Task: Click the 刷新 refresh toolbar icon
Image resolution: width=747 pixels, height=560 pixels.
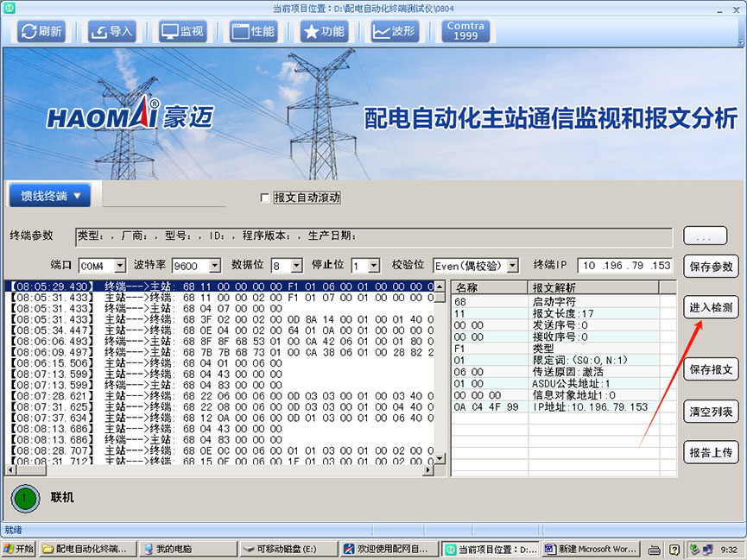Action: pyautogui.click(x=41, y=32)
